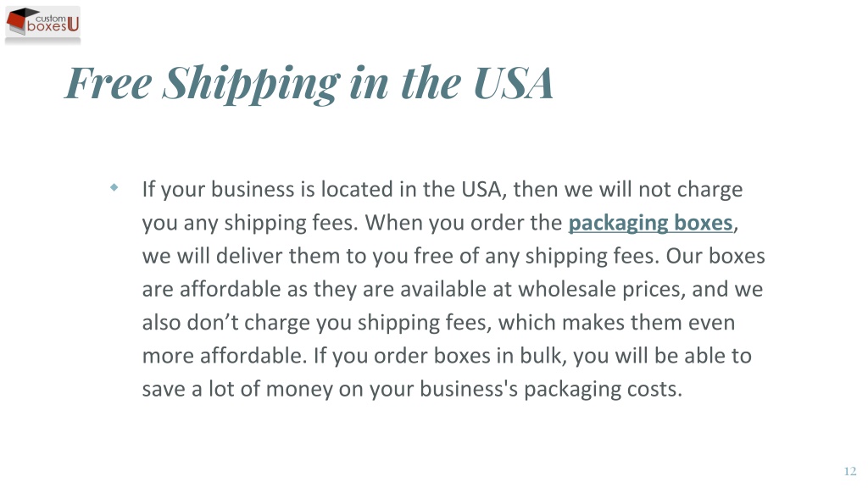Click the Free Shipping in the USA title
The image size is (868, 488).
coord(309,83)
